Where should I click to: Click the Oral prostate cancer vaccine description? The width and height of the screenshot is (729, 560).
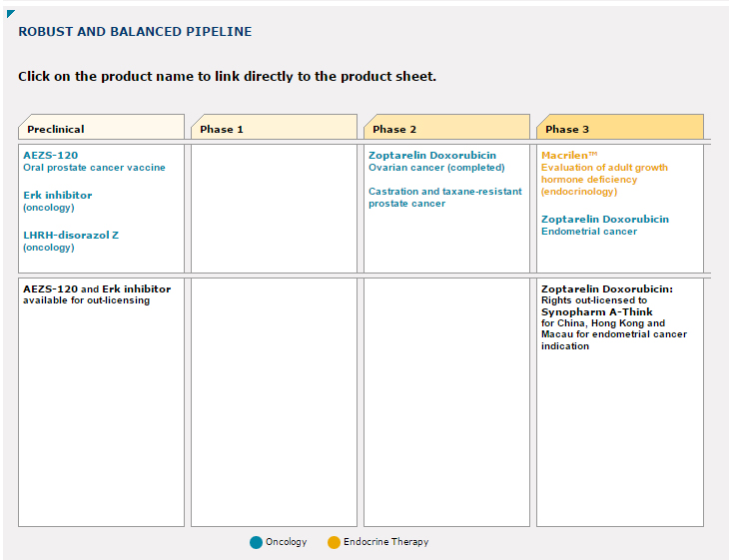click(94, 168)
